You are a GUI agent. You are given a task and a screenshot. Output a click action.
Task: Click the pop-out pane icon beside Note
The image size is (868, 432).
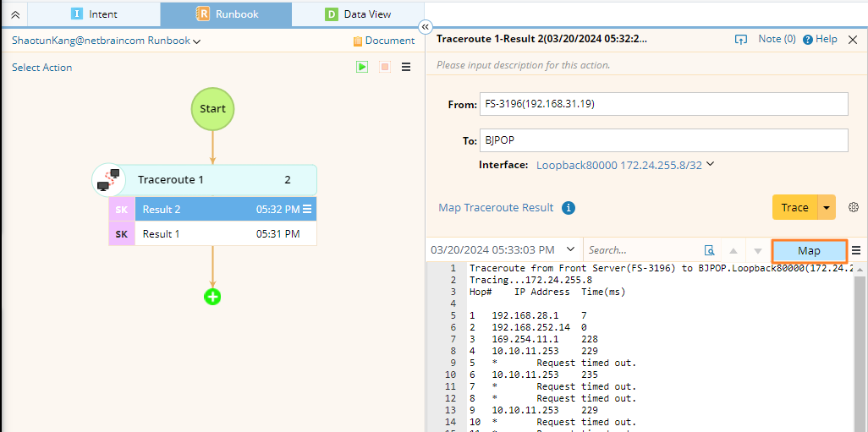tap(740, 39)
